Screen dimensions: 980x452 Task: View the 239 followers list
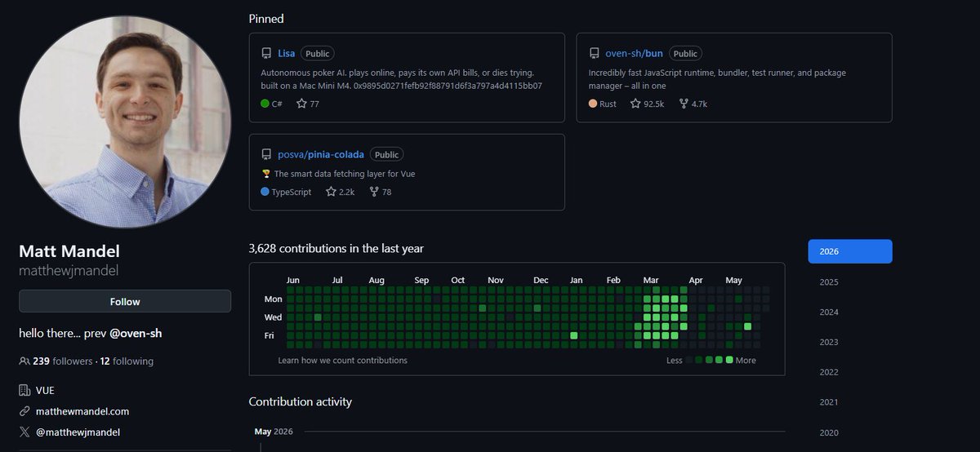pyautogui.click(x=62, y=361)
